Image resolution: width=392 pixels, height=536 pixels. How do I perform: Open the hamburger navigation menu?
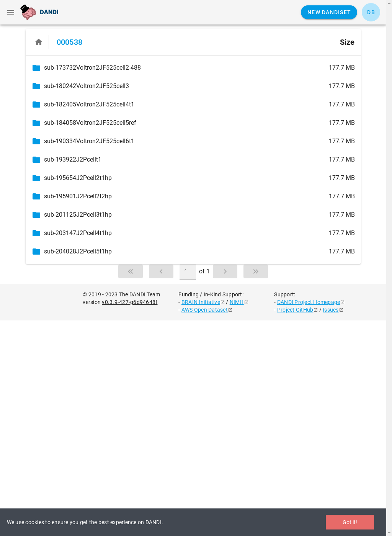point(11,12)
